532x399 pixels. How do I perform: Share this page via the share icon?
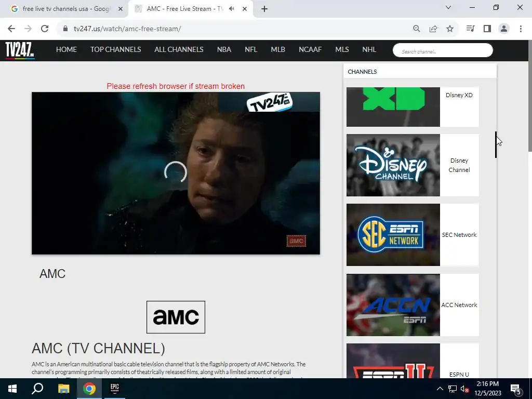[433, 29]
